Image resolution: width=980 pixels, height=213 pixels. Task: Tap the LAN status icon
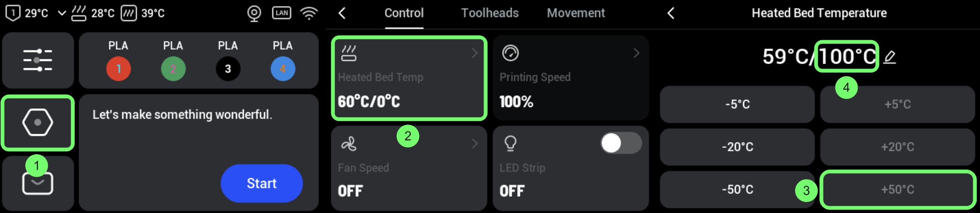point(282,13)
